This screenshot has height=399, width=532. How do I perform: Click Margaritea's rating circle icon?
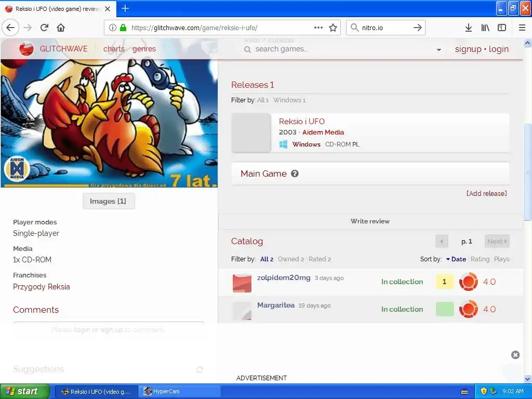468,309
